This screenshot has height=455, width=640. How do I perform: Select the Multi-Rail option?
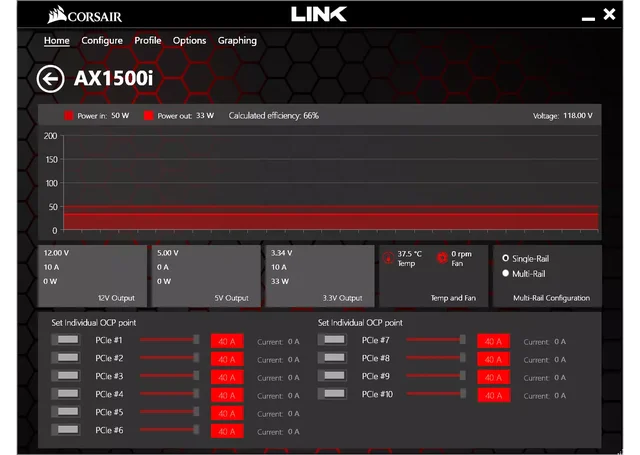click(x=506, y=273)
